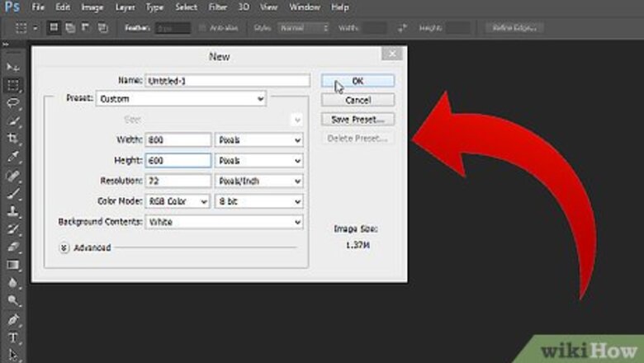This screenshot has width=644, height=363.
Task: Open the Preset dropdown showing Custom
Action: (181, 99)
